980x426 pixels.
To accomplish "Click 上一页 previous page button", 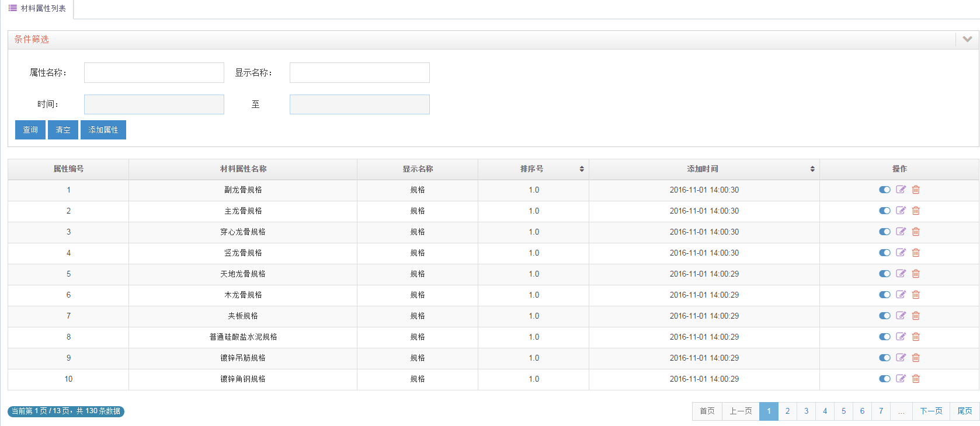I will click(x=741, y=411).
